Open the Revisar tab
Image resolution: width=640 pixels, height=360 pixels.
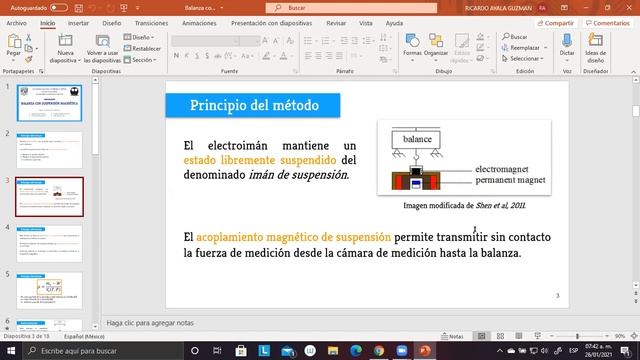[x=336, y=23]
